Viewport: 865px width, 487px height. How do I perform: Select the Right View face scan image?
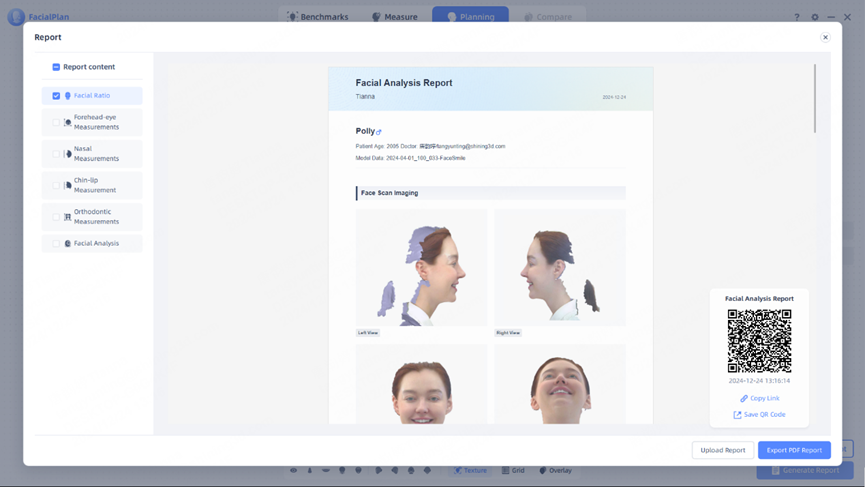[560, 267]
